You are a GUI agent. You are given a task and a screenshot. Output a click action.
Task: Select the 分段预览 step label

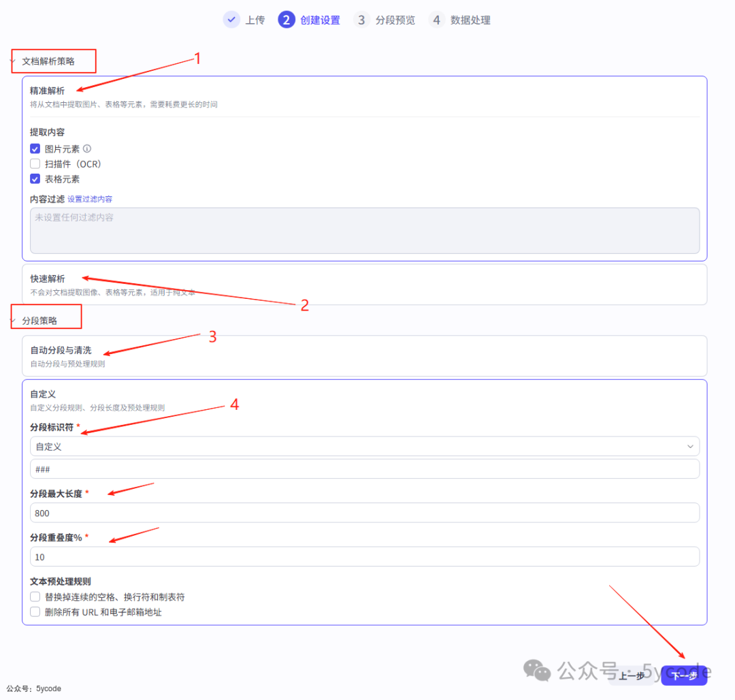click(x=395, y=20)
